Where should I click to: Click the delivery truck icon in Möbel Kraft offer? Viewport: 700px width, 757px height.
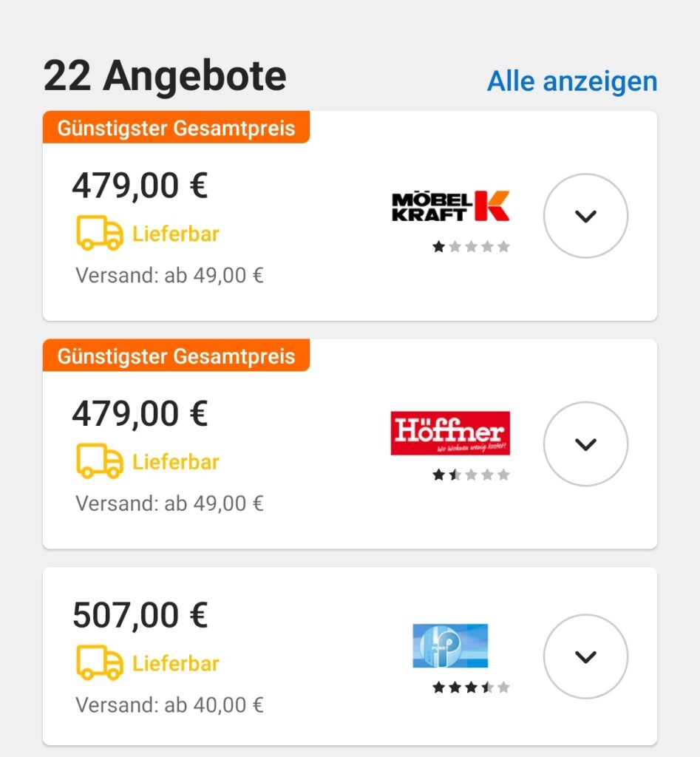100,233
